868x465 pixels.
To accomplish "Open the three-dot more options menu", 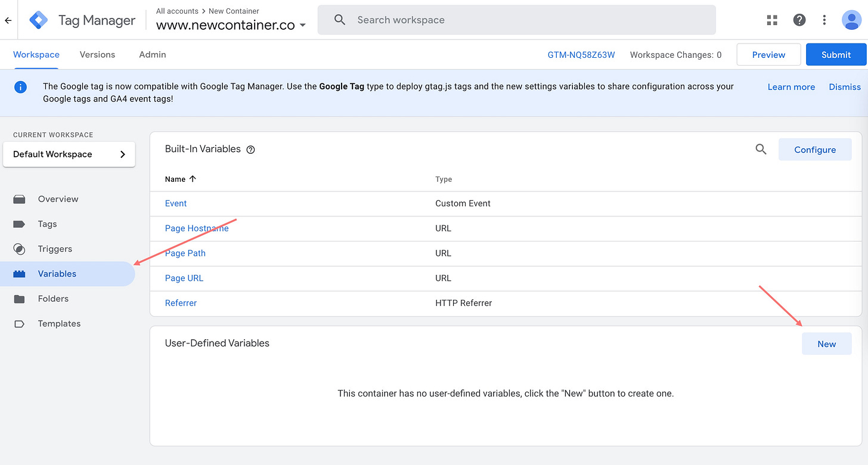I will (x=824, y=20).
